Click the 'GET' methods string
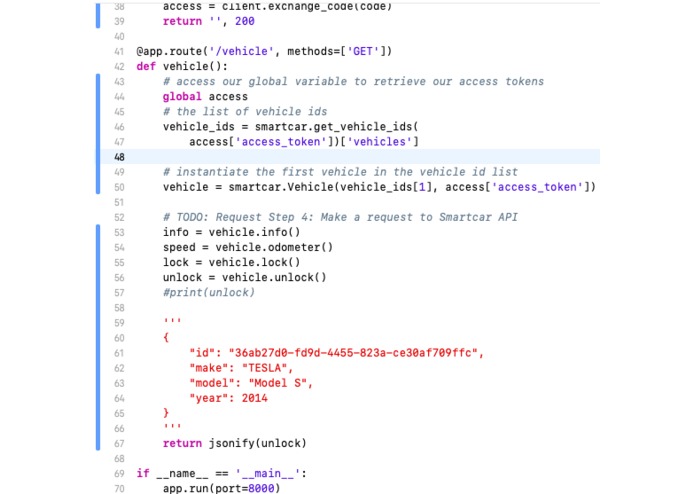This screenshot has height=494, width=695. click(363, 51)
